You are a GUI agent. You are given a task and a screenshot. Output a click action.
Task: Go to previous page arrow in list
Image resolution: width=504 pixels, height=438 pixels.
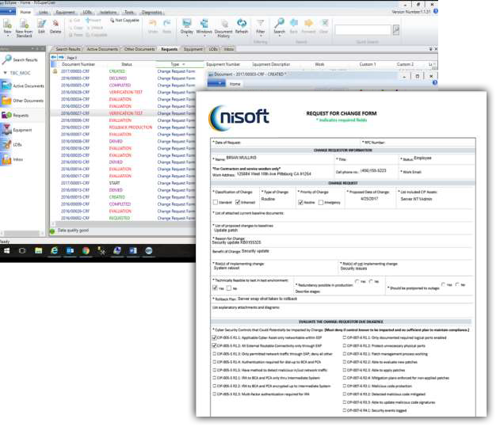[x=54, y=57]
